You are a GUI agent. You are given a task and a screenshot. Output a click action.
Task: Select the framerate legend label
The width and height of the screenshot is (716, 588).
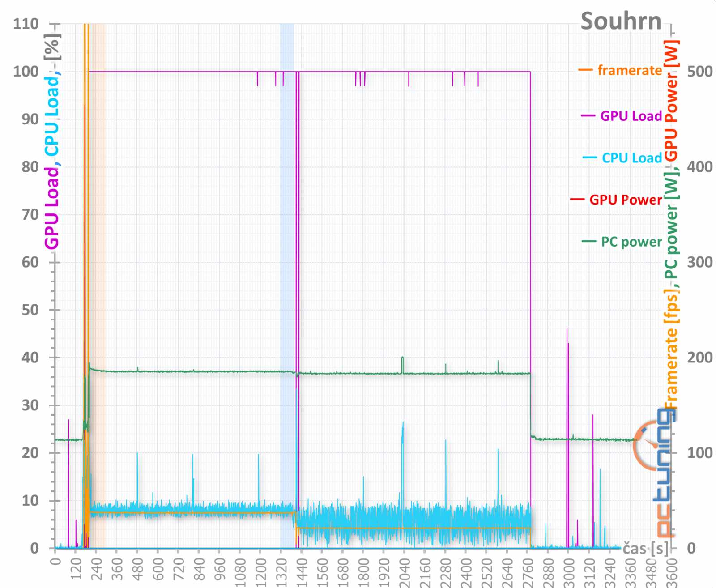[x=630, y=70]
